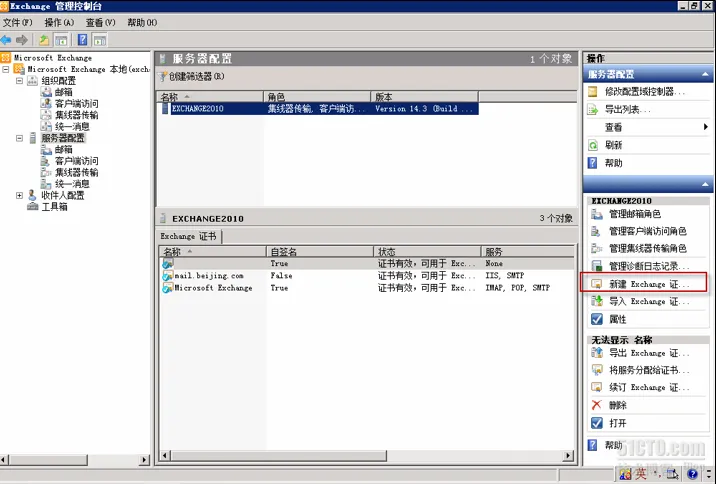Image resolution: width=716 pixels, height=484 pixels.
Task: Open the 操作(A) menu
Action: pos(59,22)
